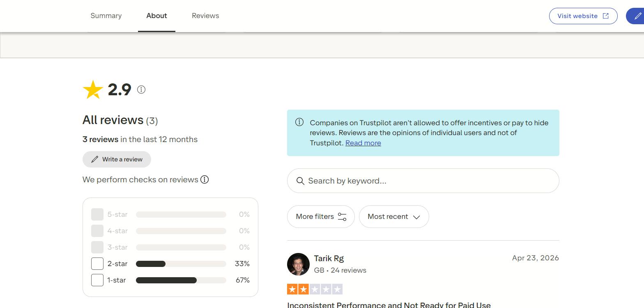Click the magnifier icon in the keyword search box

pyautogui.click(x=300, y=181)
